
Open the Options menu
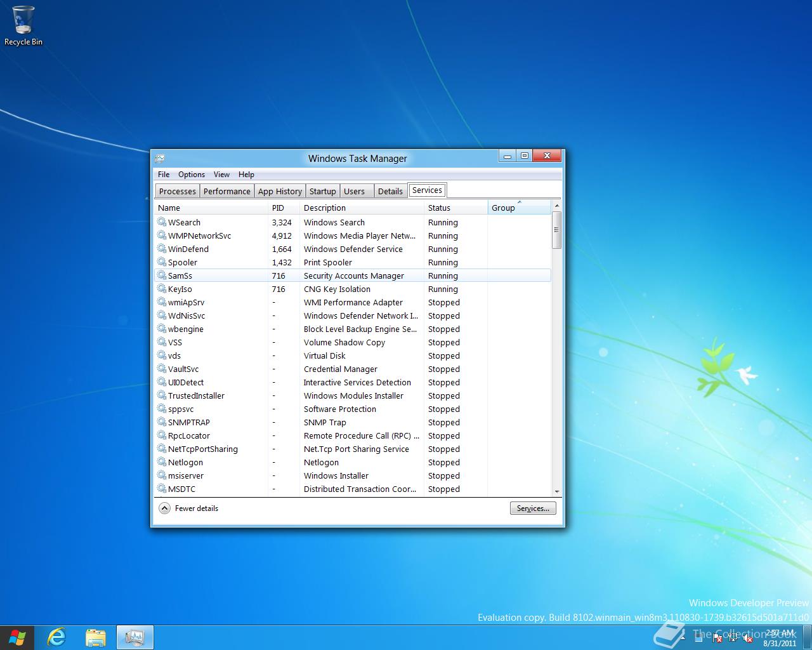pos(192,175)
